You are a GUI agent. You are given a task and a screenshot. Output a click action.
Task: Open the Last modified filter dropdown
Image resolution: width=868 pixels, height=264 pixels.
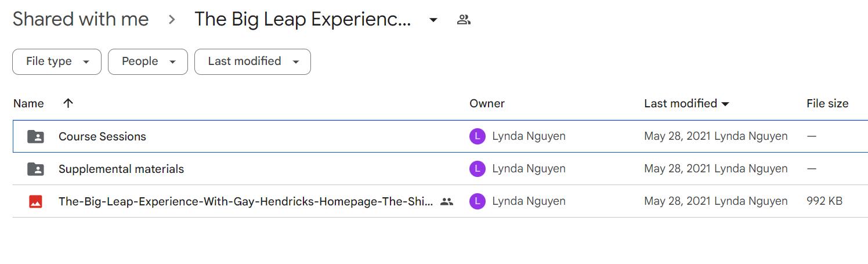pyautogui.click(x=252, y=62)
